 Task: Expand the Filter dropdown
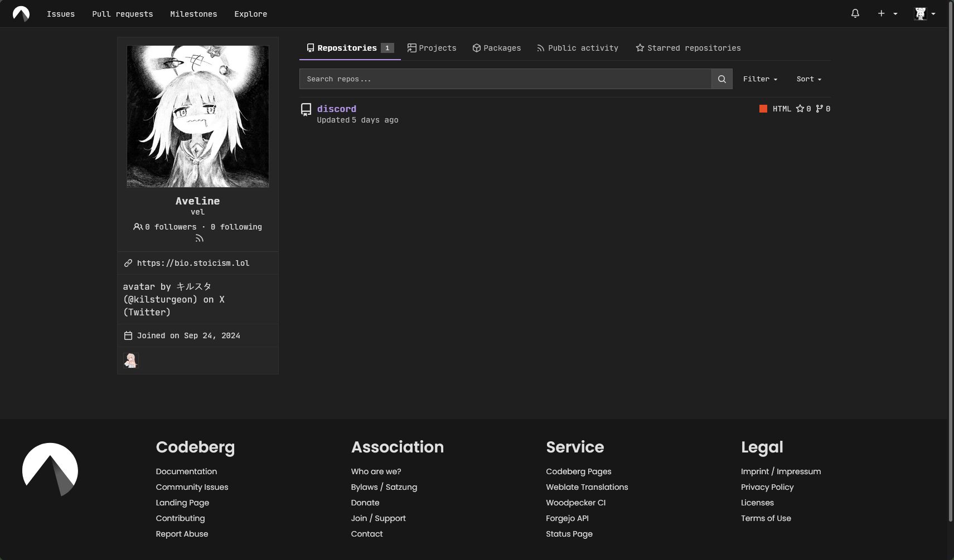[760, 79]
